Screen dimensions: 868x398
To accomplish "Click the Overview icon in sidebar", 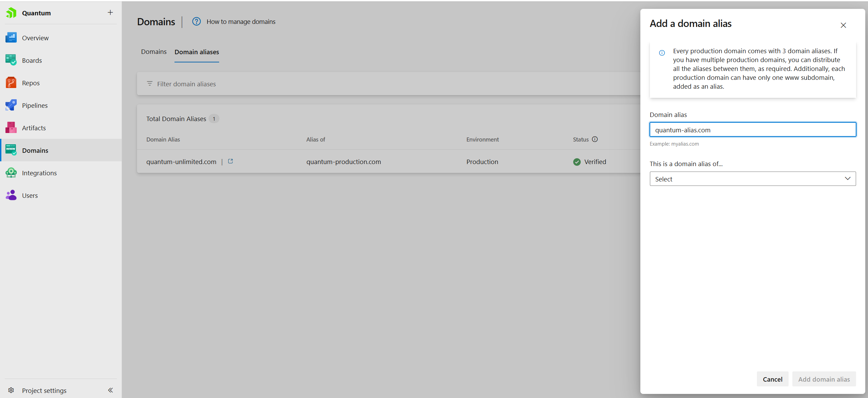I will (x=11, y=38).
